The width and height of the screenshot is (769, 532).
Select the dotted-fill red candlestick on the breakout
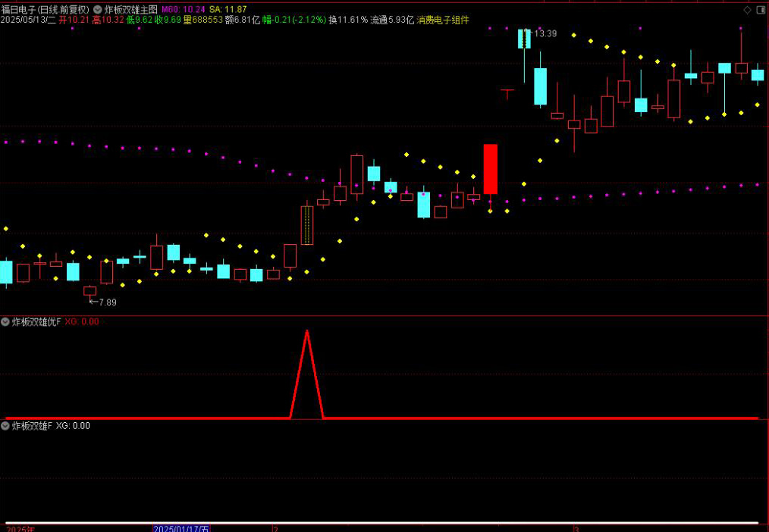point(307,225)
